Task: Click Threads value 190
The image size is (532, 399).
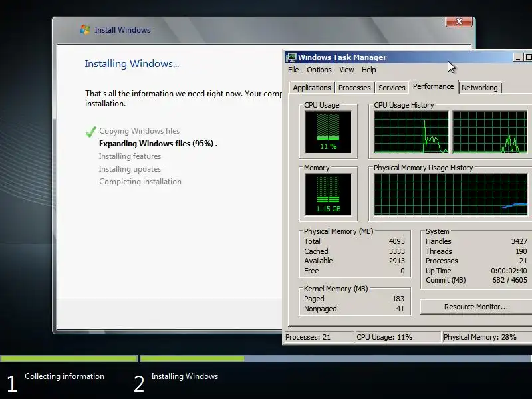Action: [x=521, y=251]
